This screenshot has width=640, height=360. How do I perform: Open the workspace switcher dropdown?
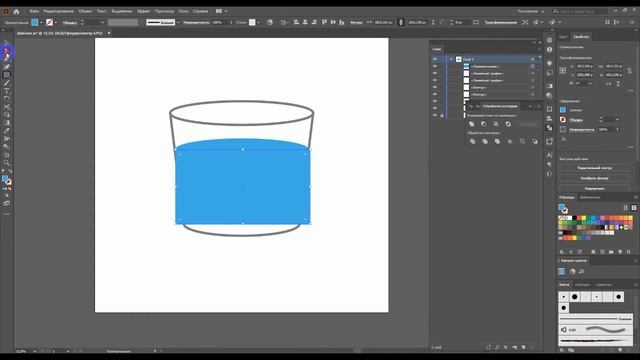[x=531, y=11]
